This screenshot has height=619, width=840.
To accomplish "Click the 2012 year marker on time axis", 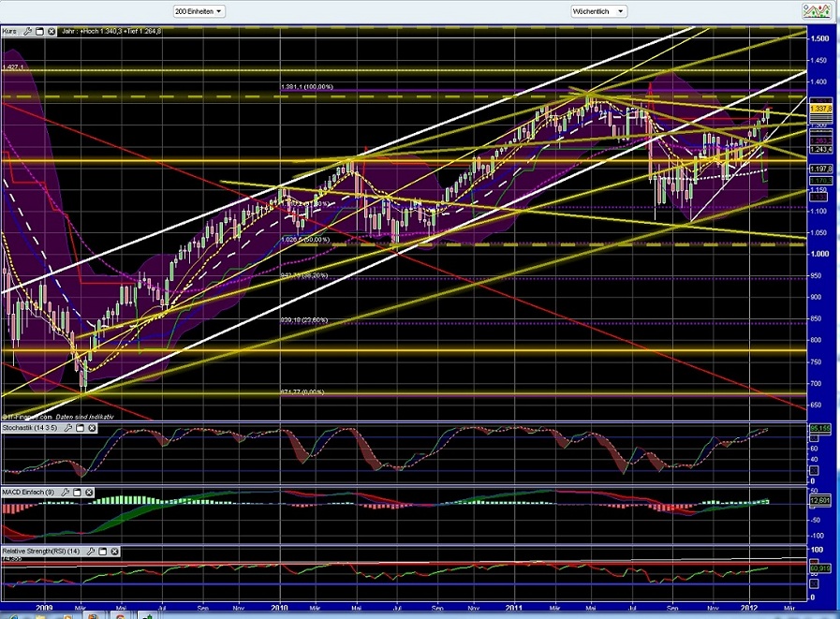I will (x=749, y=608).
